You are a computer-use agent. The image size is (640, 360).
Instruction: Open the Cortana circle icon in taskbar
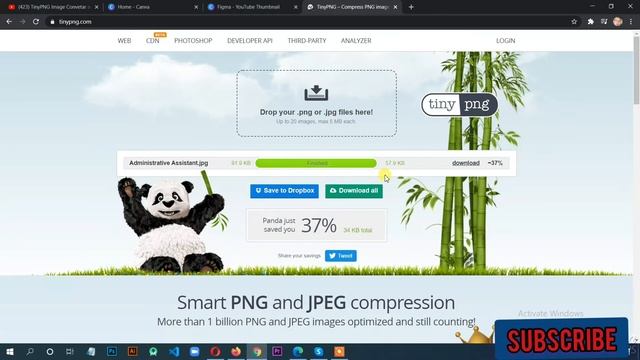coord(50,351)
